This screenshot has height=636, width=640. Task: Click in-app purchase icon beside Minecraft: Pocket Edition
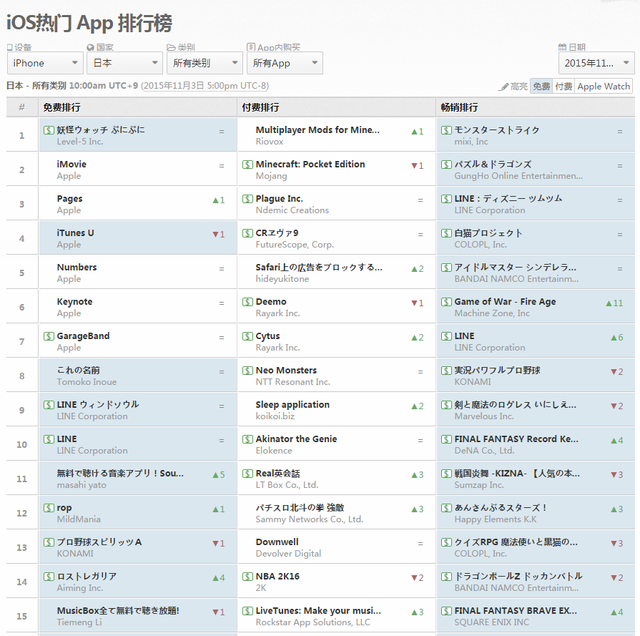pos(247,164)
